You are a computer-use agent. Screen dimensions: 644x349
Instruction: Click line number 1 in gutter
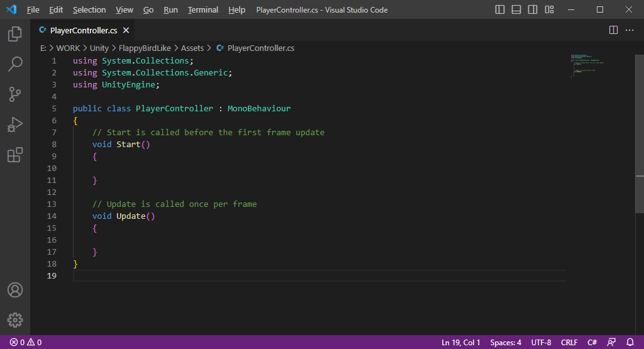(54, 61)
